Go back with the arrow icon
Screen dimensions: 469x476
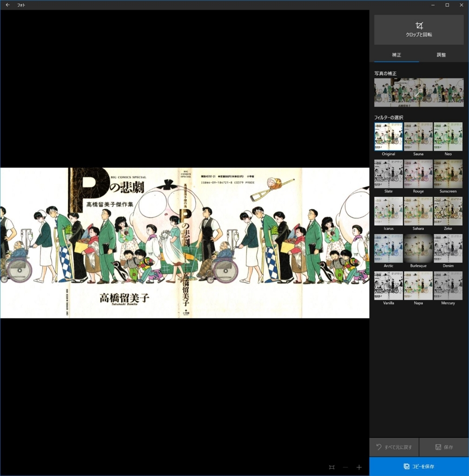click(x=7, y=5)
